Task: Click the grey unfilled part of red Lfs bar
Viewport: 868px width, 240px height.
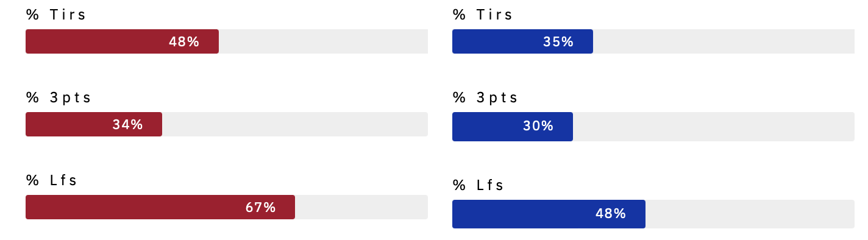Action: pos(361,207)
